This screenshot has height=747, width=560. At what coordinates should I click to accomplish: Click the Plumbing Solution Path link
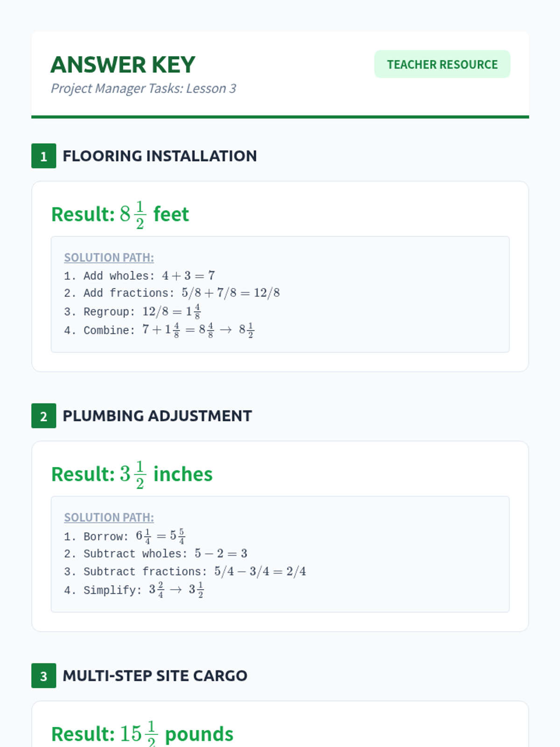(109, 517)
